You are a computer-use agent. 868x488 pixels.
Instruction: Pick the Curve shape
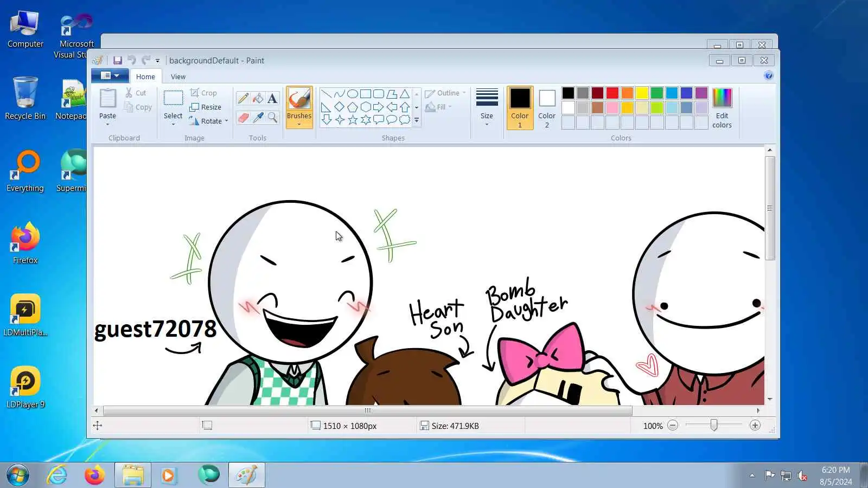pyautogui.click(x=339, y=94)
